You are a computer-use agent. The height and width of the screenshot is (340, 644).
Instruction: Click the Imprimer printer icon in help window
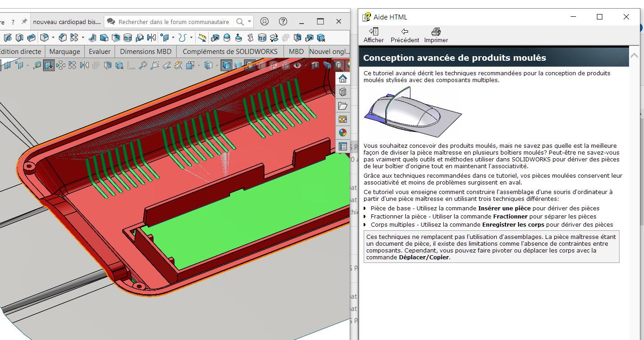tap(436, 32)
